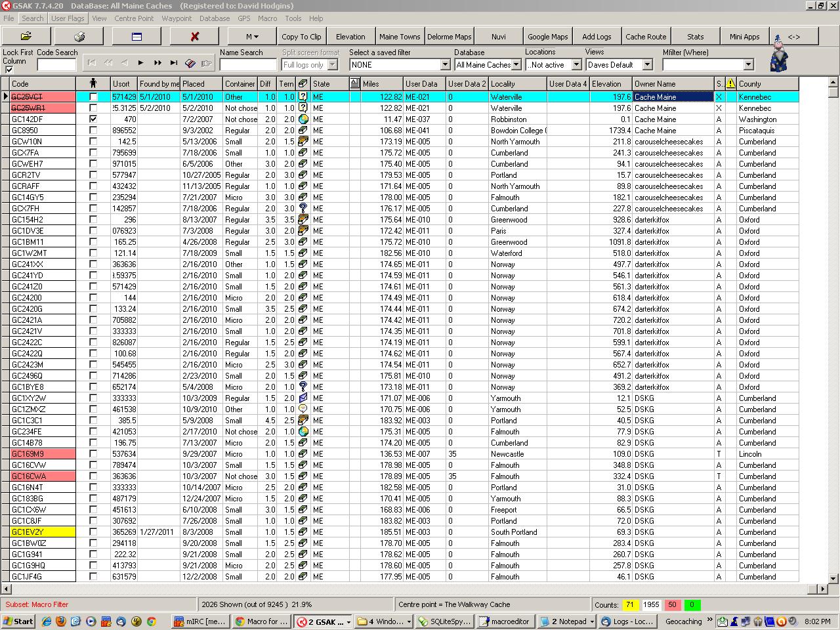840x630 pixels.
Task: Click the printer toolbar icon
Action: click(79, 37)
